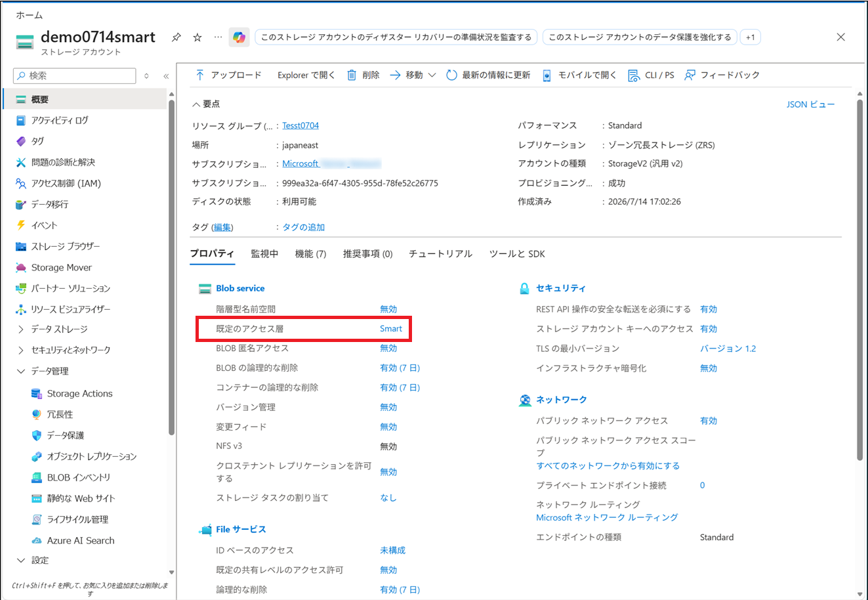This screenshot has width=868, height=600.
Task: Click the Azure AI Search icon
Action: (x=37, y=540)
